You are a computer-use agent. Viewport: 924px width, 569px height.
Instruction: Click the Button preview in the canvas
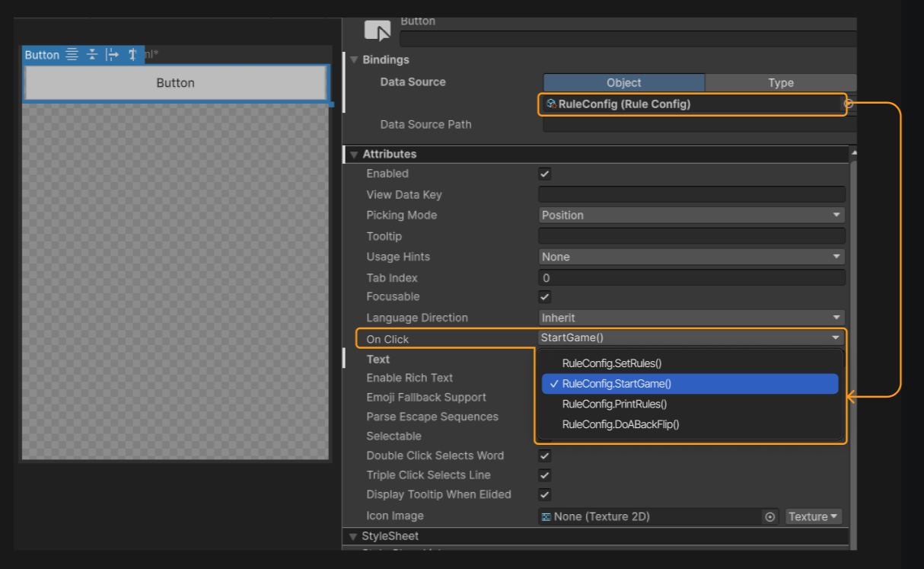coord(175,81)
